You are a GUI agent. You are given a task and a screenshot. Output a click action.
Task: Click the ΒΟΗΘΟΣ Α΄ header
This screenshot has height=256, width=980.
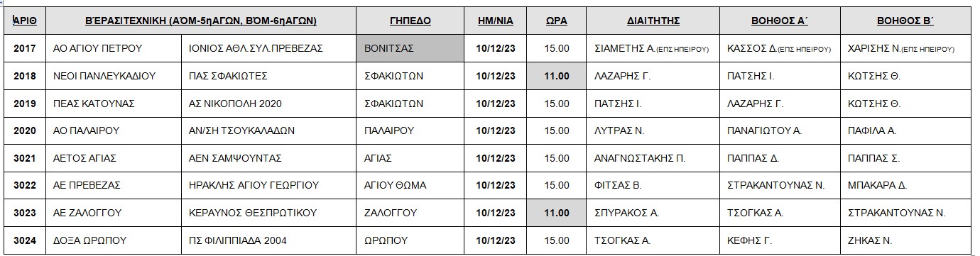point(780,21)
